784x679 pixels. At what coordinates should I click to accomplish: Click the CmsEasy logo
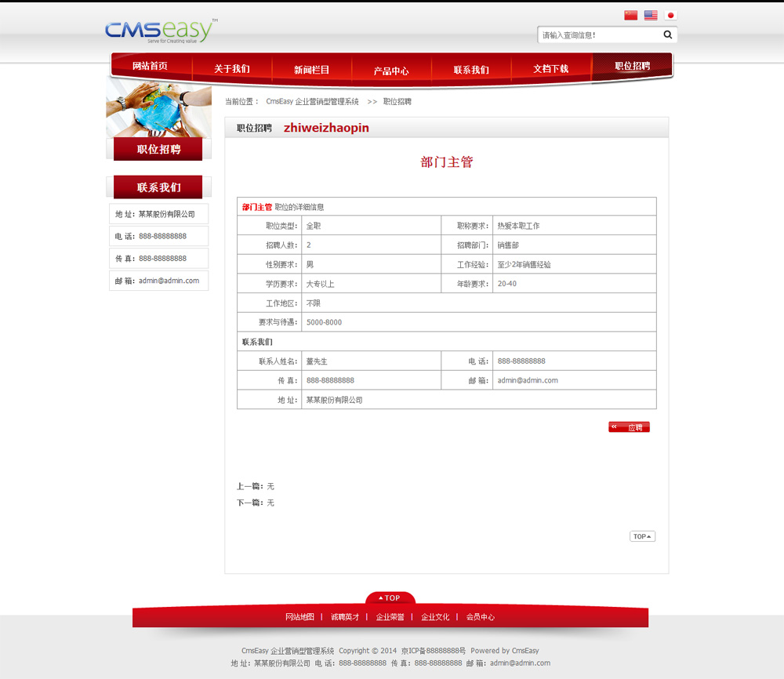click(x=161, y=31)
